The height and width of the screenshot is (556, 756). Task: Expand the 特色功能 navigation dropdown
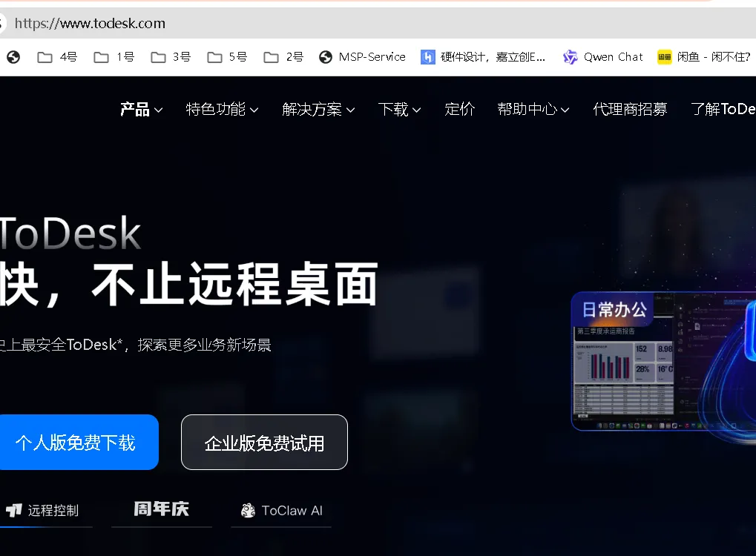223,110
